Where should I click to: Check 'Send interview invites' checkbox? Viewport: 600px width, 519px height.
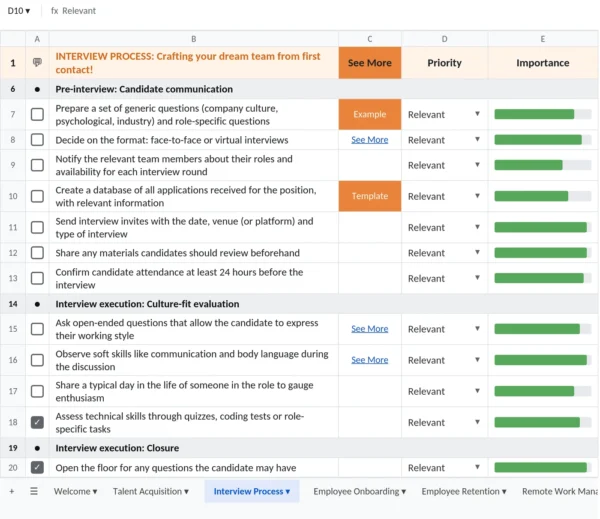[x=37, y=227]
